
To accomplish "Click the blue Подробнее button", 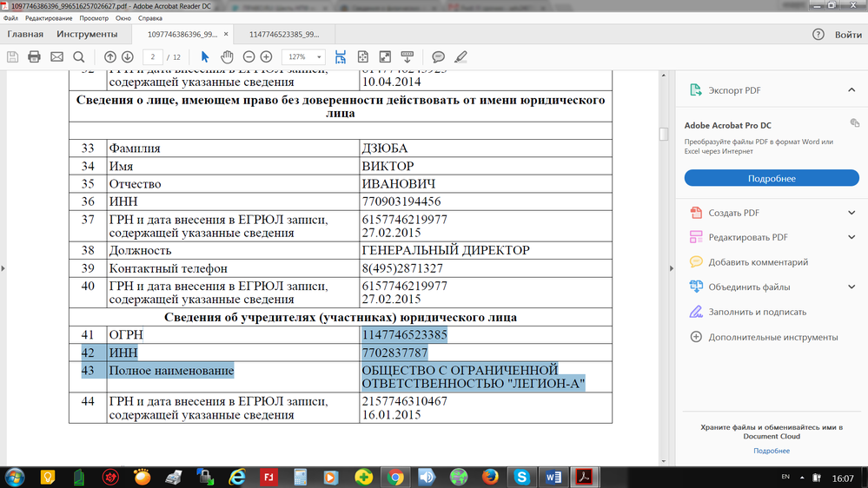I will 772,178.
